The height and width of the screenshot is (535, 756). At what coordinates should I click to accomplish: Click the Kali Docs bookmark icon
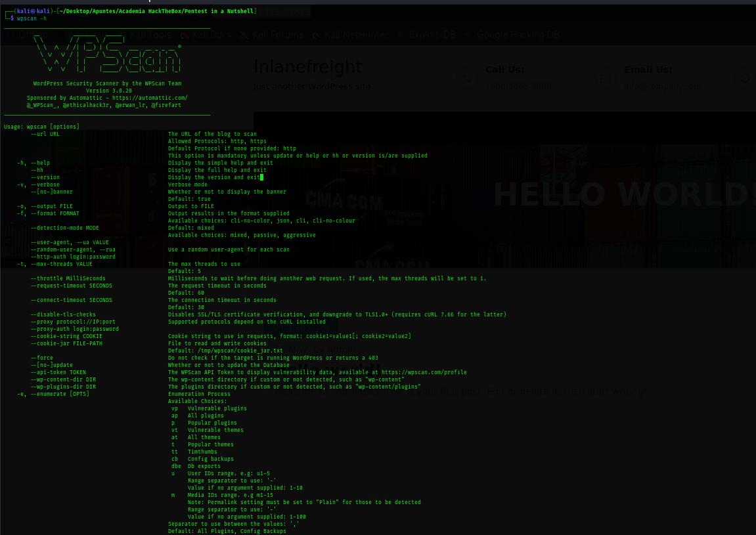coord(185,35)
